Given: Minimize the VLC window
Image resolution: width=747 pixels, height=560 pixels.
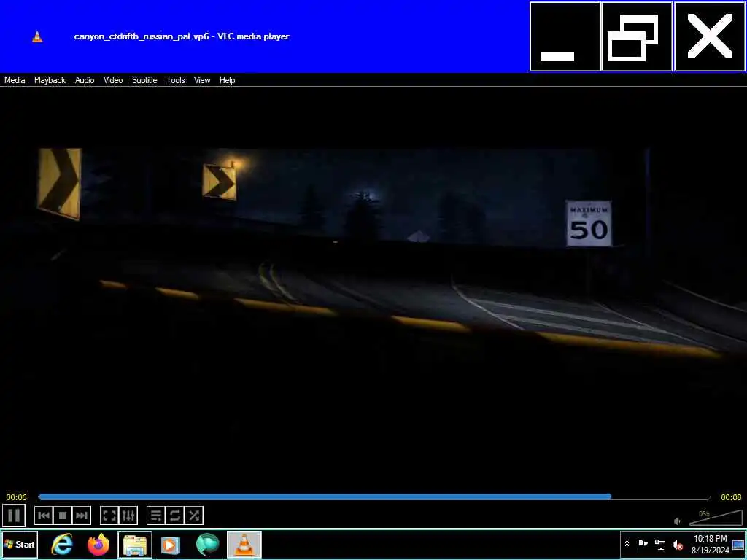Looking at the screenshot, I should pyautogui.click(x=565, y=36).
